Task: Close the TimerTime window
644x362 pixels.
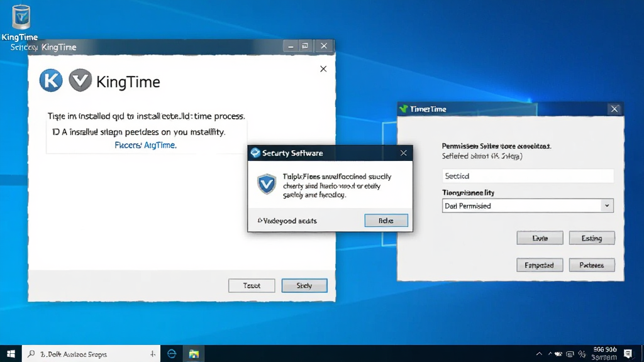Action: [x=614, y=109]
